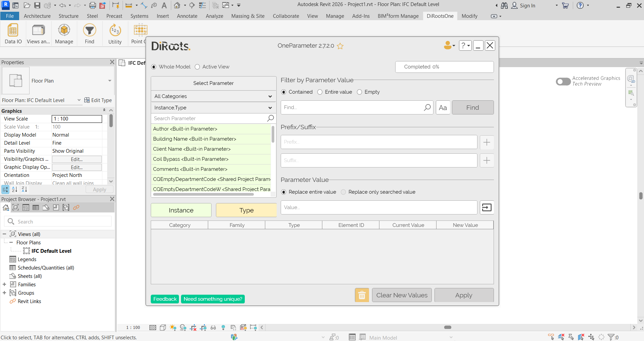Click the Clear New Values button
644x341 pixels.
402,295
